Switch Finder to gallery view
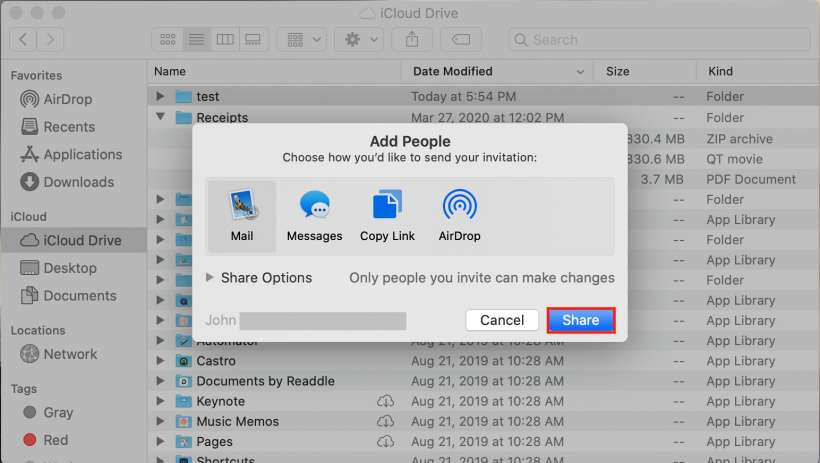Screen dimensions: 820x463 pos(253,39)
